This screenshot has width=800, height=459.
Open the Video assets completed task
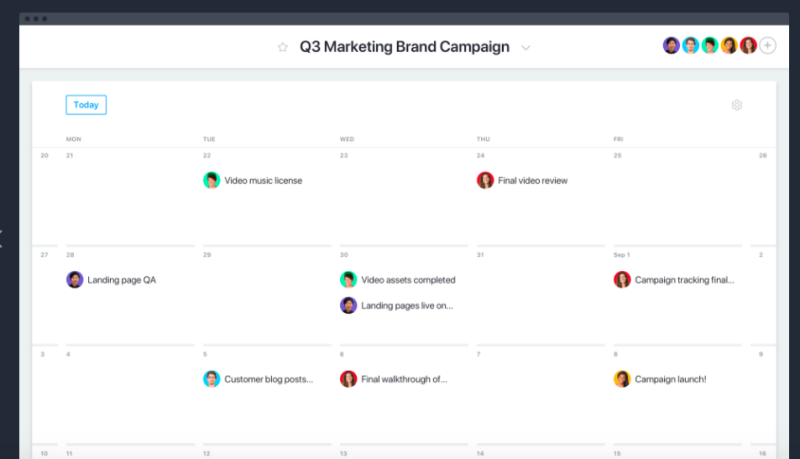(x=408, y=280)
